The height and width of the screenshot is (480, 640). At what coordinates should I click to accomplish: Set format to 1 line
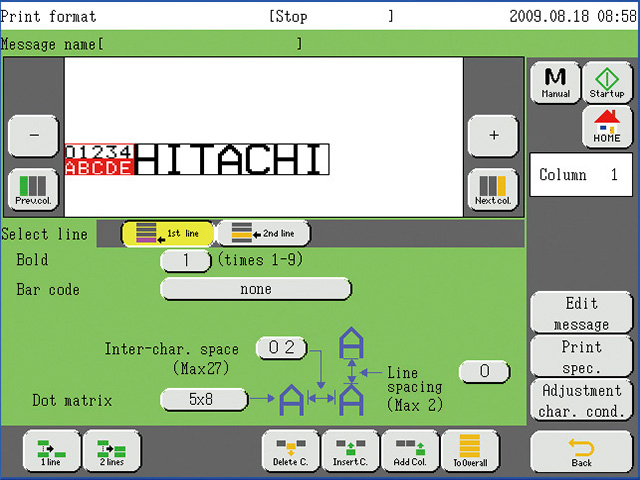[x=50, y=451]
